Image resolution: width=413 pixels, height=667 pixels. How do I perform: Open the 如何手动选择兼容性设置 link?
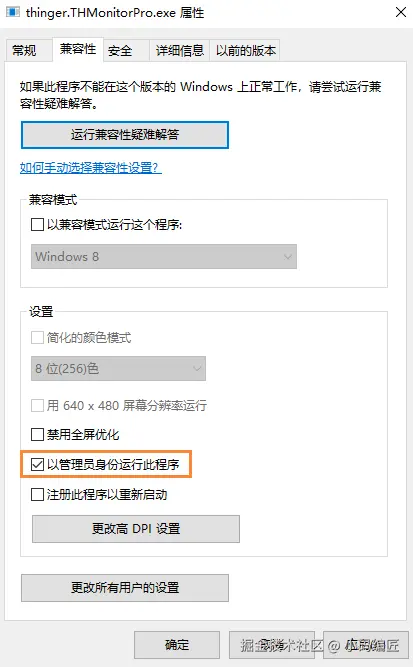coord(91,167)
